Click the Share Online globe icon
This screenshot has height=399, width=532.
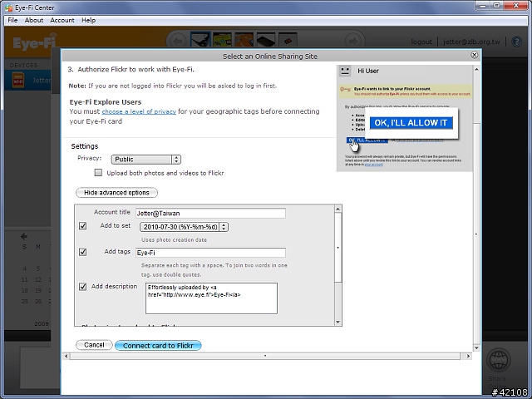499,360
